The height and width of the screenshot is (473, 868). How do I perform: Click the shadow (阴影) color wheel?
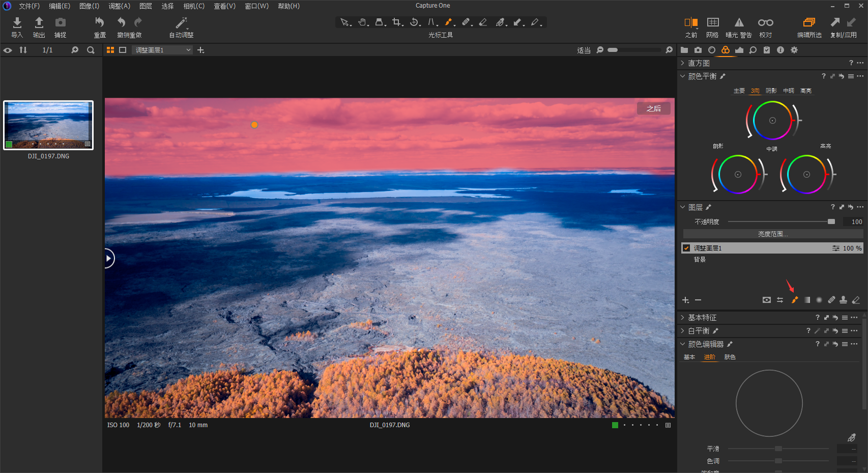click(738, 174)
